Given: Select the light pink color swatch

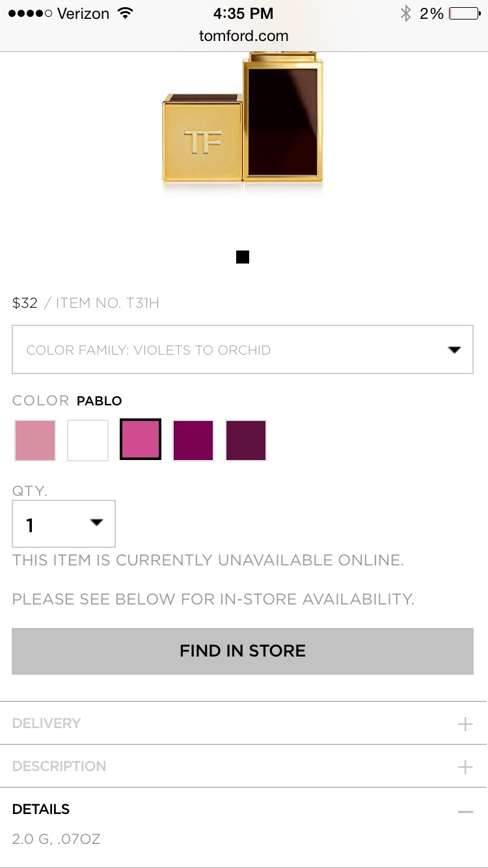Looking at the screenshot, I should click(x=35, y=441).
